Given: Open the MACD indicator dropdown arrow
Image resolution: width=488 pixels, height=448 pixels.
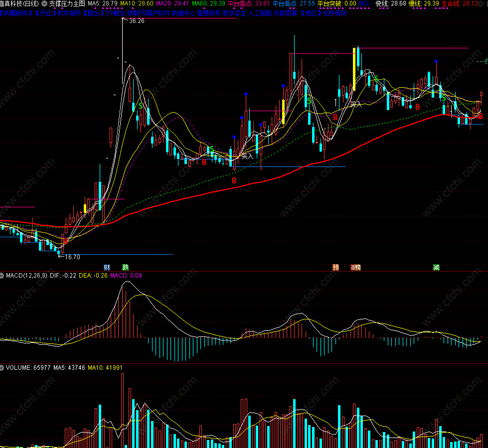Looking at the screenshot, I should click(x=2, y=276).
